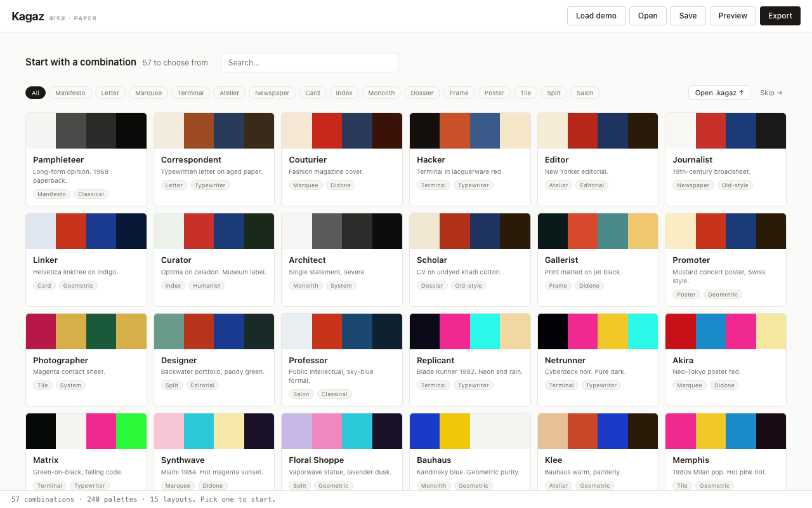
Task: Save the current project
Action: coord(688,16)
